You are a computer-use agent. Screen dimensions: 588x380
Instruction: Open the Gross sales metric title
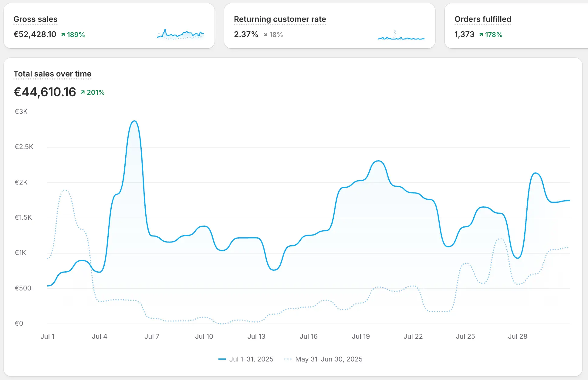35,19
